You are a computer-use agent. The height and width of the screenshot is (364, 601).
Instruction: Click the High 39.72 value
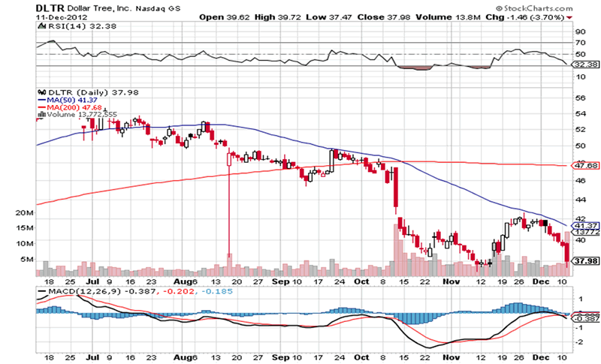[278, 17]
